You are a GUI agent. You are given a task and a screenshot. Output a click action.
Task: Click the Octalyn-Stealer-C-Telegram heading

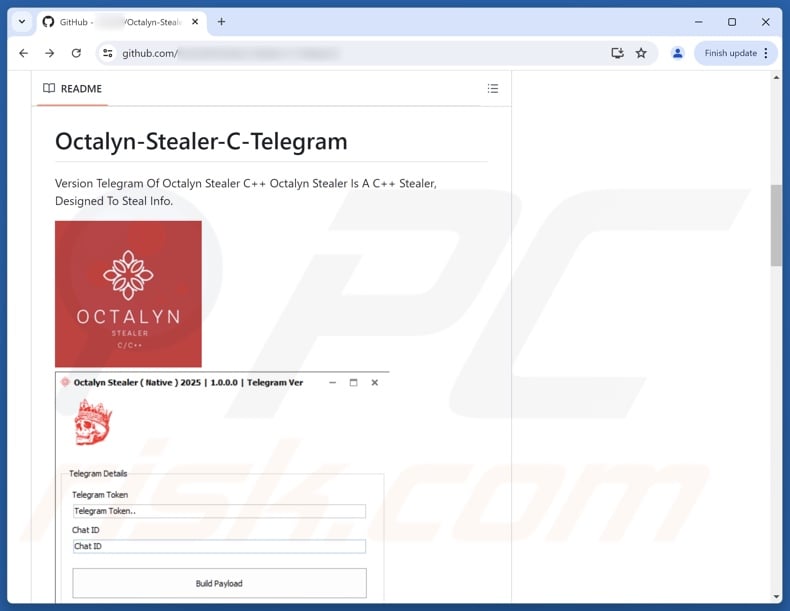coord(201,142)
